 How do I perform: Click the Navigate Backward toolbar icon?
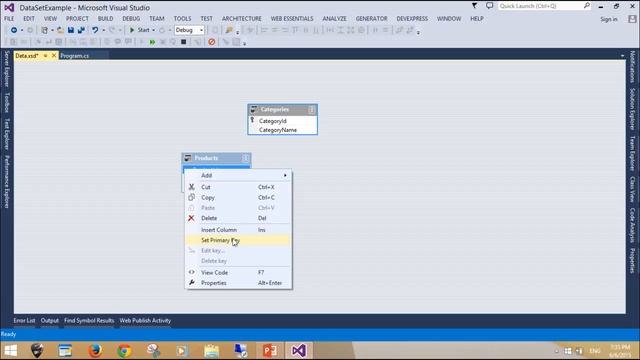pyautogui.click(x=14, y=30)
